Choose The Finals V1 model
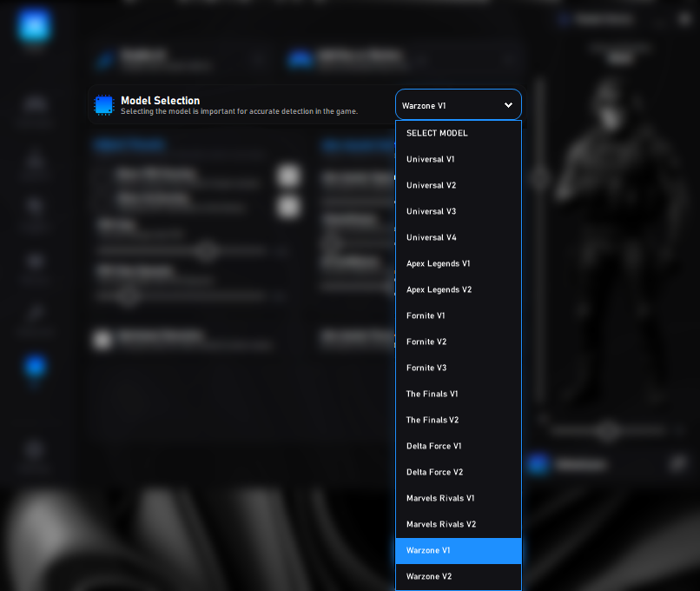This screenshot has height=591, width=700. tap(459, 394)
